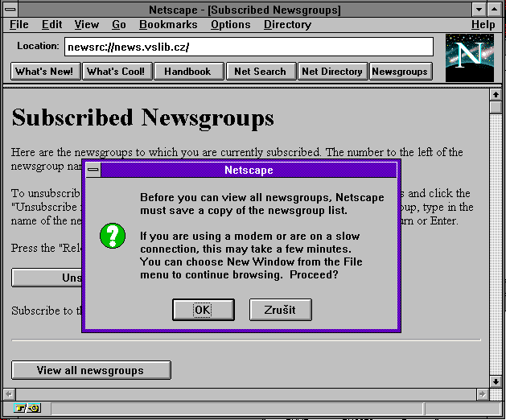
Task: Click the status bar message area
Action: 237,409
